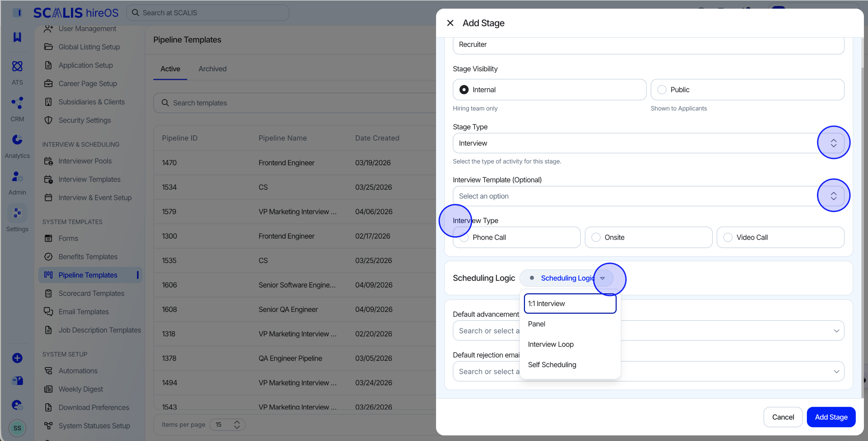868x441 pixels.
Task: Click the Cancel button
Action: pyautogui.click(x=783, y=417)
